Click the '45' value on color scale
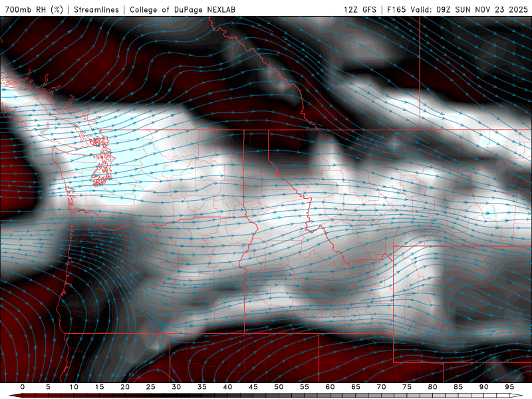 coord(253,387)
